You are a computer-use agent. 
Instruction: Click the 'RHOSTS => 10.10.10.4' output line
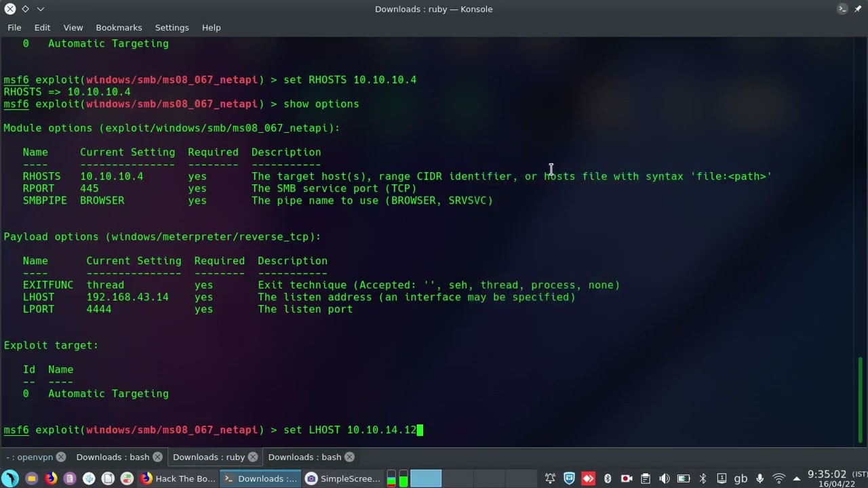pyautogui.click(x=67, y=91)
